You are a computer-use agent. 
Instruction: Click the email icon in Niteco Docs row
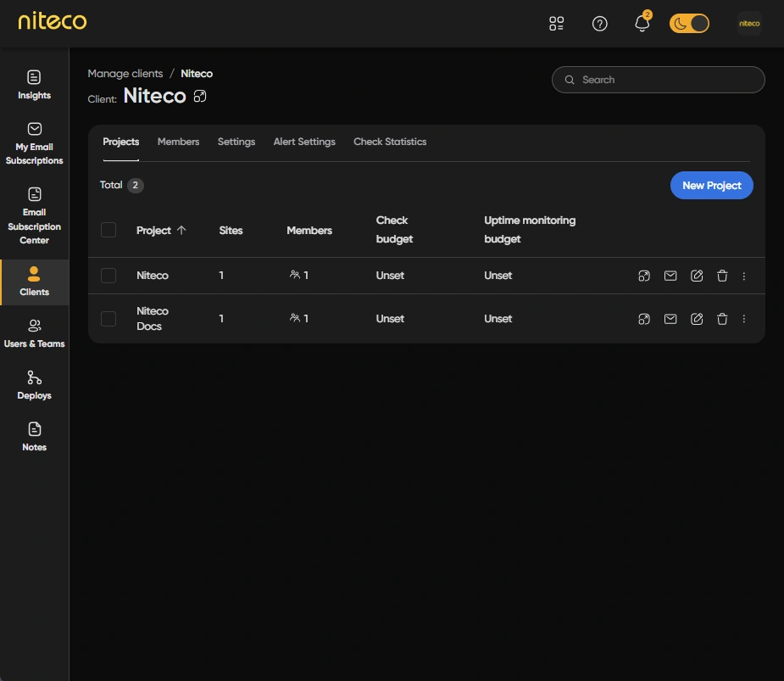coord(670,319)
